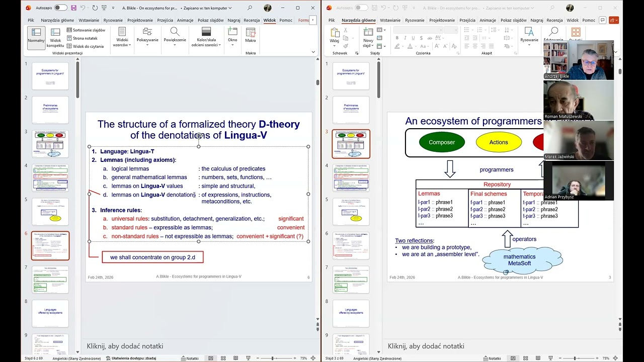644x362 pixels.
Task: Click Notatki button in left status bar
Action: point(190,358)
